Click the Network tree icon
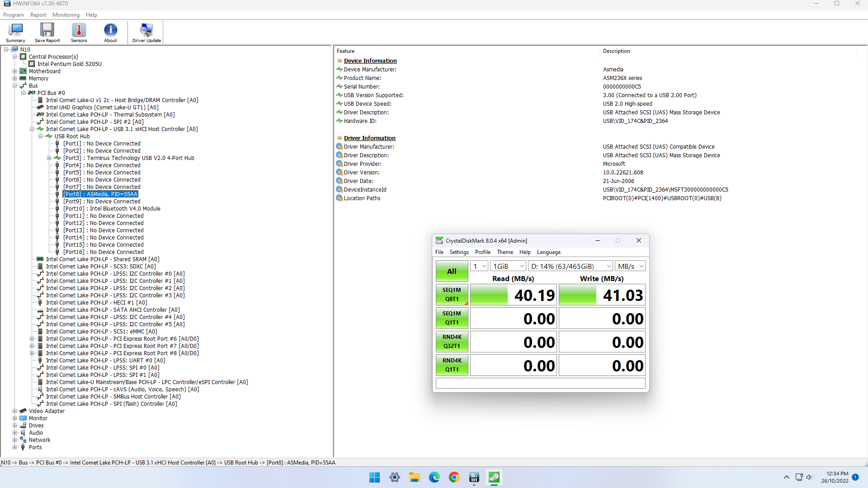Screen dimensions: 868x488 (23, 440)
